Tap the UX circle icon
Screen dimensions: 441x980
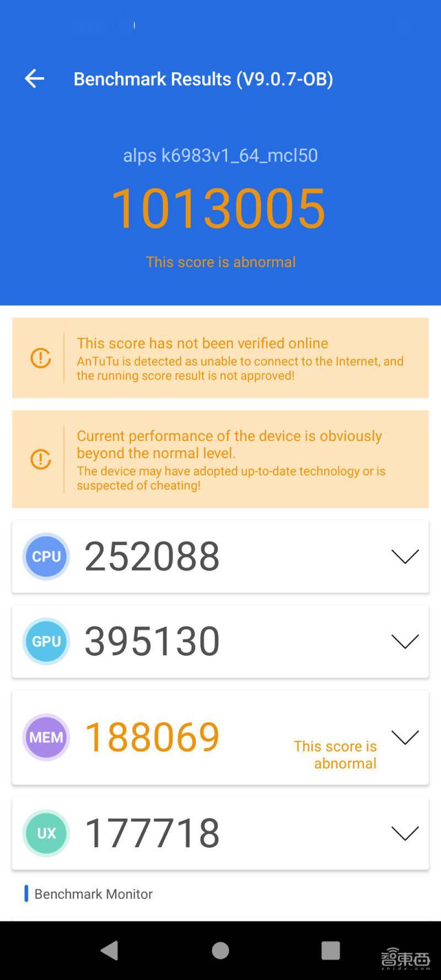click(x=46, y=833)
